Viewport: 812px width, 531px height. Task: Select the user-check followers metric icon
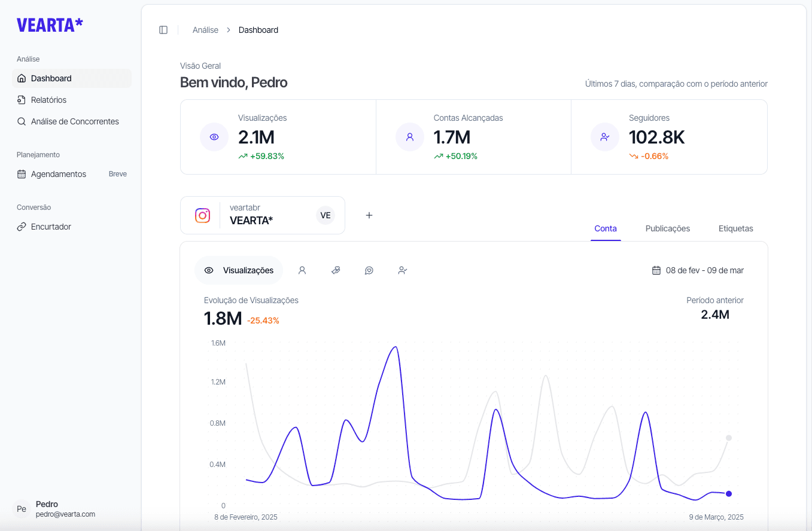(x=403, y=270)
